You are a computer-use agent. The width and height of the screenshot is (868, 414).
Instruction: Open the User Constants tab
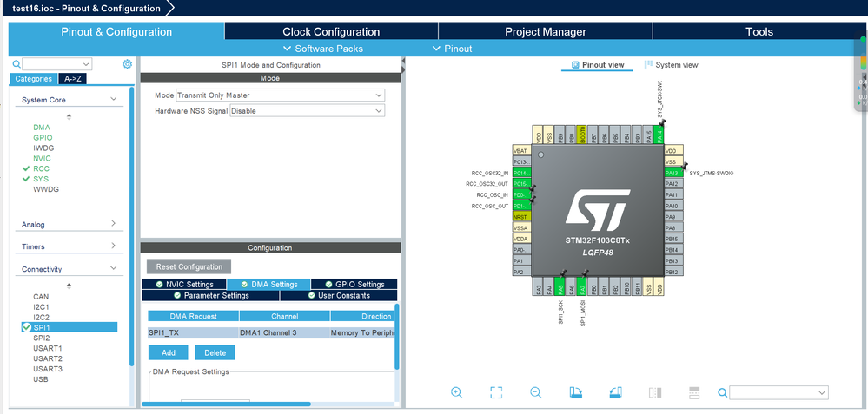pos(339,295)
